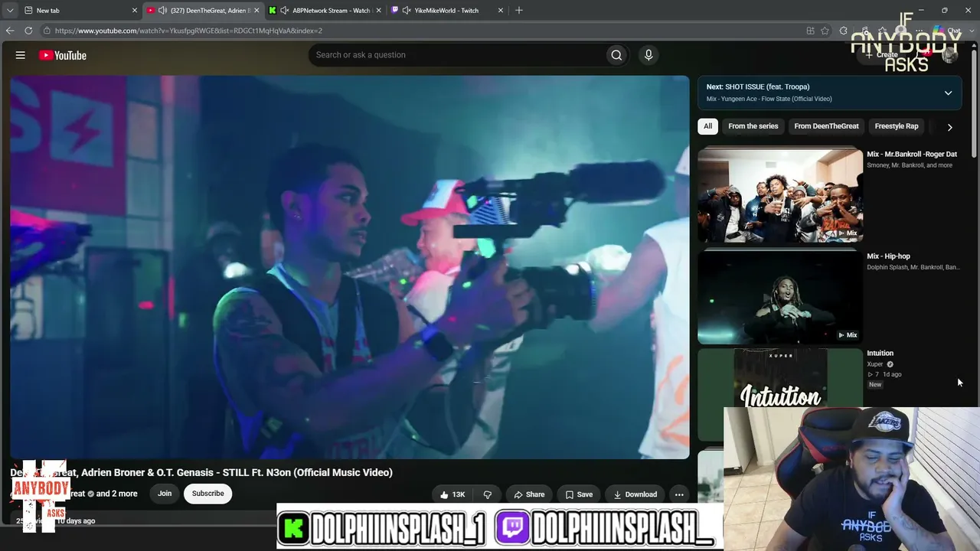The width and height of the screenshot is (980, 551).
Task: Select the All filter chip
Action: 707,126
